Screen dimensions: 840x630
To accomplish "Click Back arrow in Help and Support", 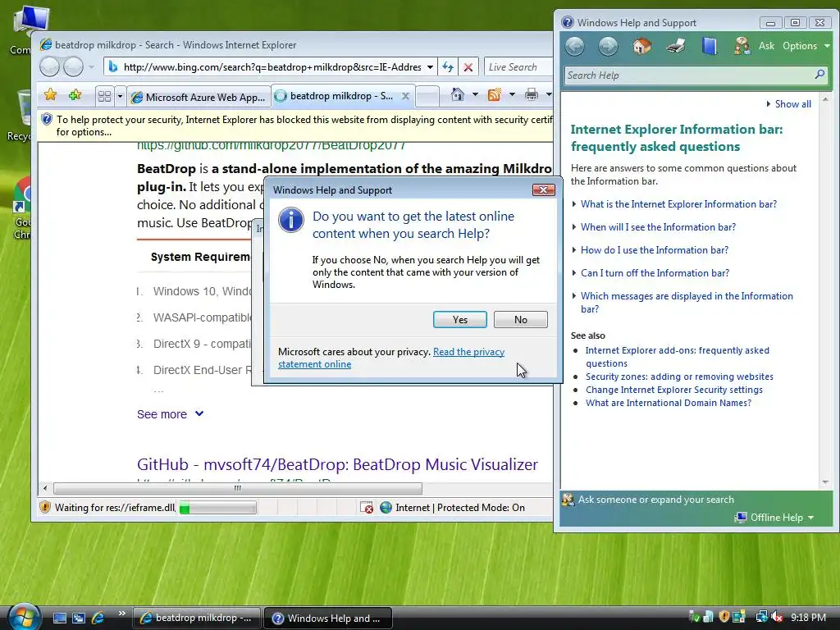I will coord(575,46).
